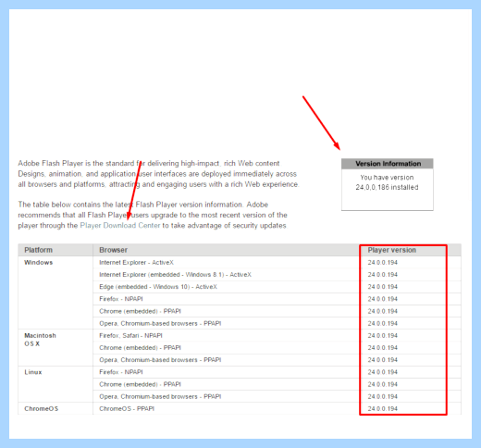Click 'Opera, Chromium-based browsers - PPAPI' under Linux
This screenshot has width=481, height=448.
point(160,396)
